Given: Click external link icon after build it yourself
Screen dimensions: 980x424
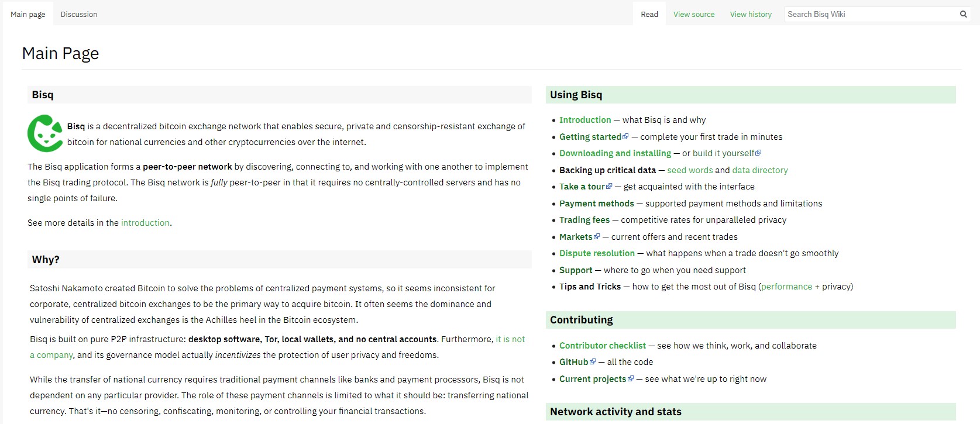Looking at the screenshot, I should coord(758,153).
